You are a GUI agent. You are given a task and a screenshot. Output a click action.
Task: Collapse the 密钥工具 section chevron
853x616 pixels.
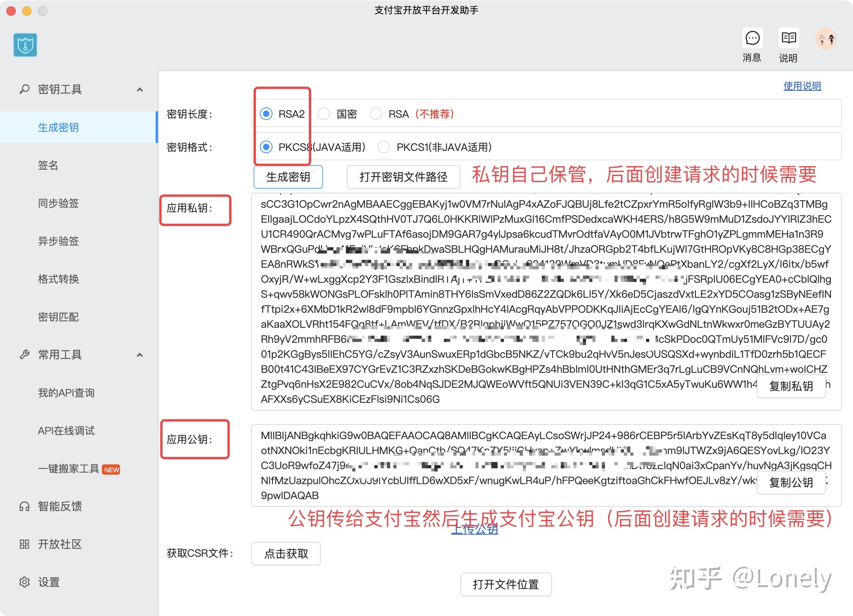click(140, 90)
